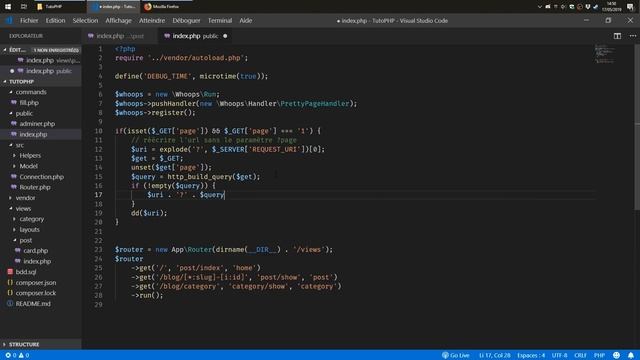Click the Li 17, Col 28 cursor position
This screenshot has width=640, height=360.
pyautogui.click(x=494, y=355)
